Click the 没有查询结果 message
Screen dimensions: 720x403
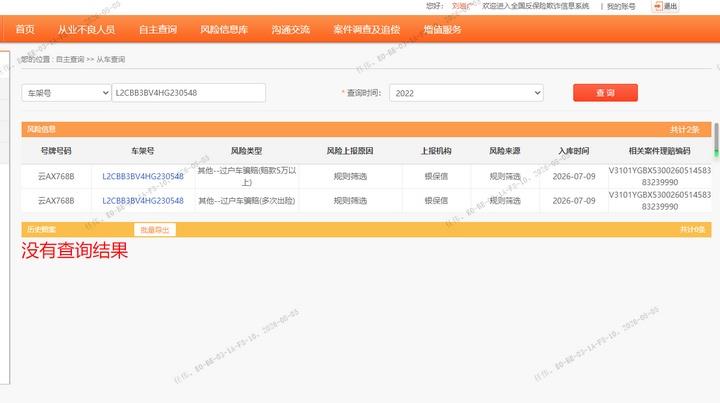point(74,251)
